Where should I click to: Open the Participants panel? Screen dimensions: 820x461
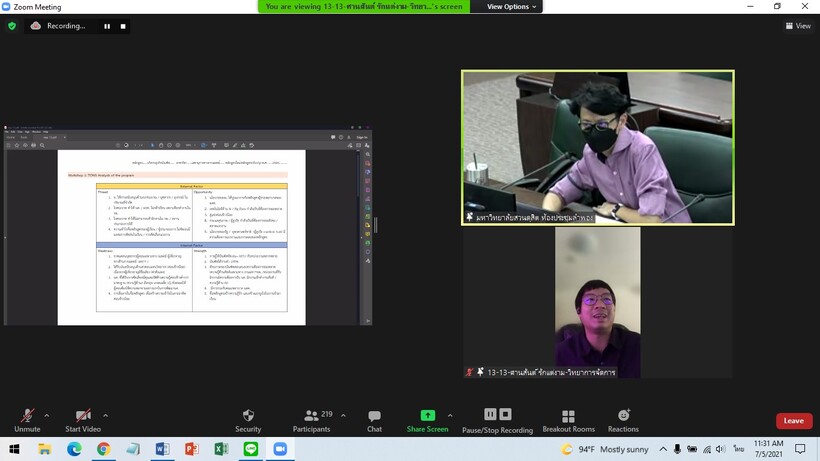(312, 421)
